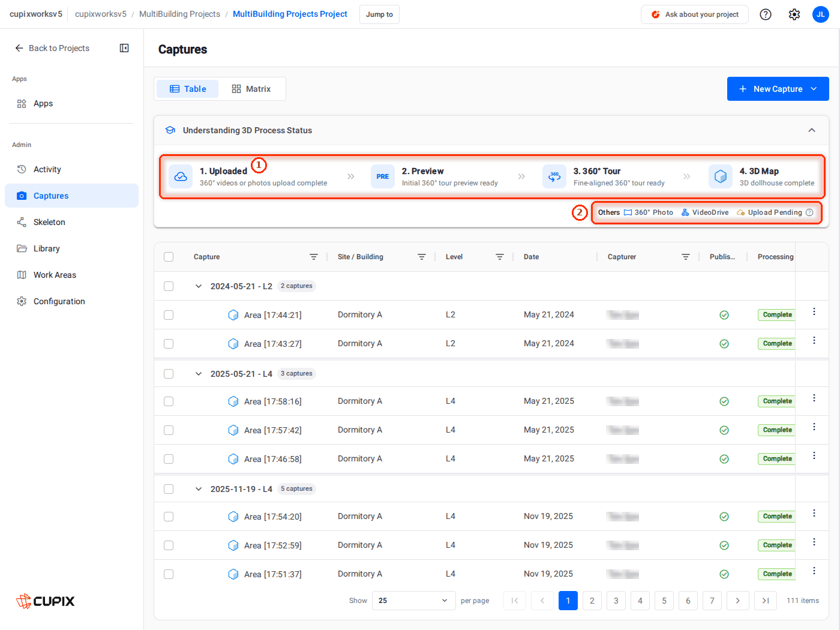Check the Area [17:44:21] row checkbox
Image resolution: width=840 pixels, height=630 pixels.
169,315
